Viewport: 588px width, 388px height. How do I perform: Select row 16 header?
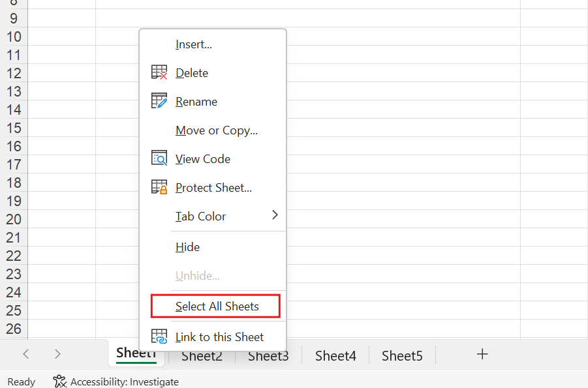pyautogui.click(x=14, y=146)
